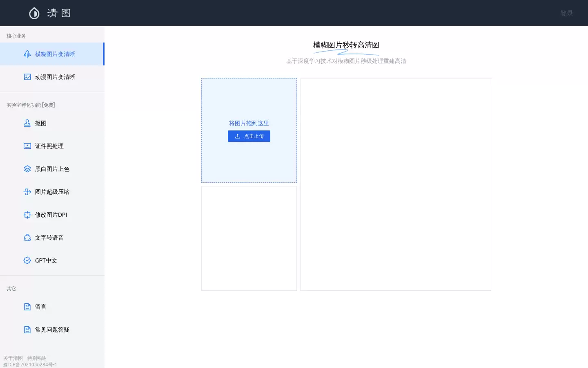Open 图片超级压缩
Screen dimensions: 588x368
(52, 192)
